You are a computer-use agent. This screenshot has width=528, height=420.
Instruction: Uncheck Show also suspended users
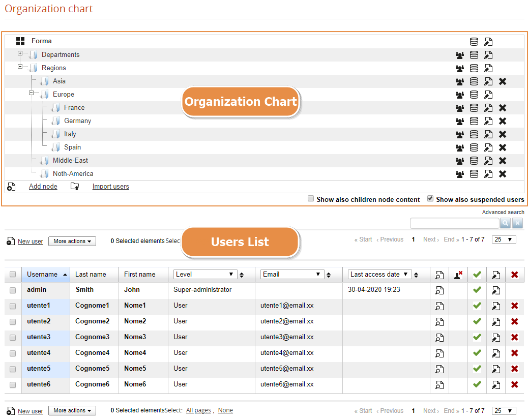click(430, 199)
